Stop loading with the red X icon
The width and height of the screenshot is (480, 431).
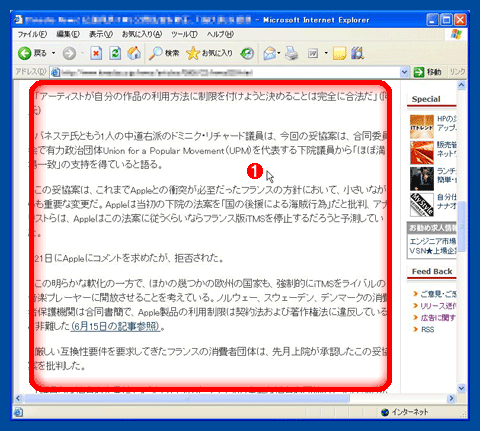pos(96,53)
